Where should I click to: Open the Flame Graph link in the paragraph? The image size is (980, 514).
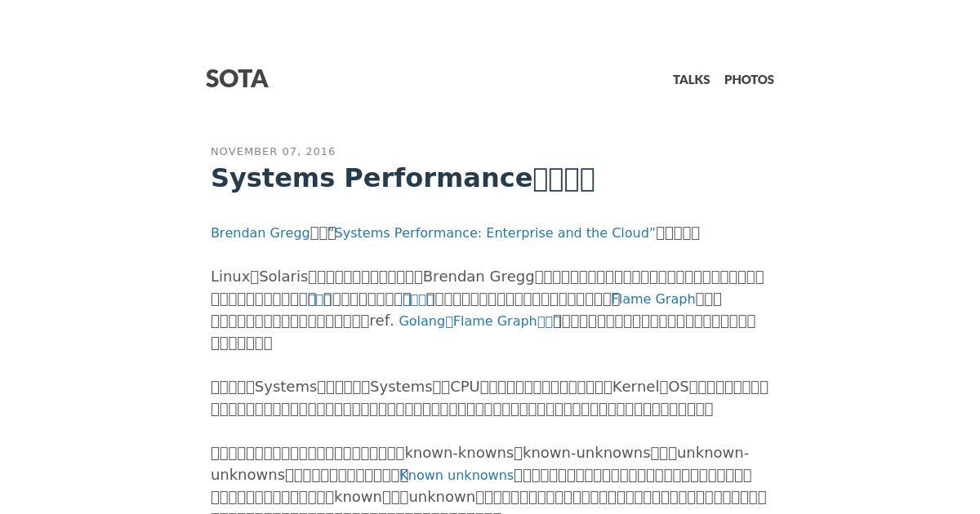point(653,299)
